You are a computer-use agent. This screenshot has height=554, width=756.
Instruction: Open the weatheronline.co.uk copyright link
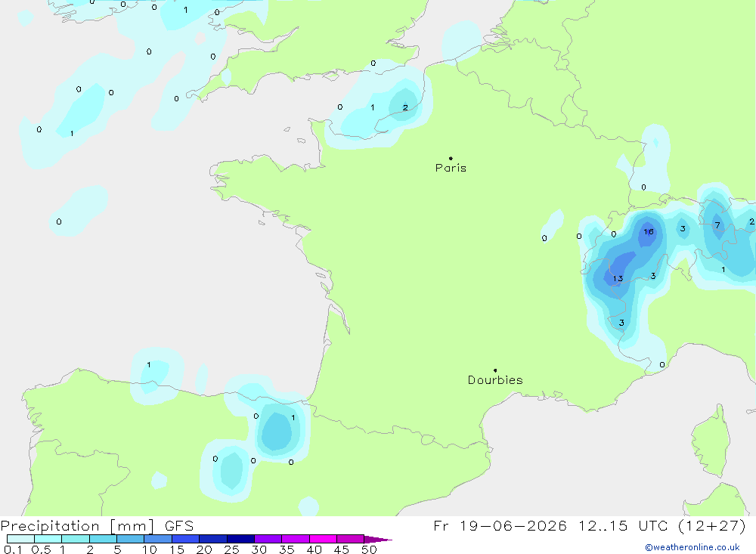tap(692, 547)
